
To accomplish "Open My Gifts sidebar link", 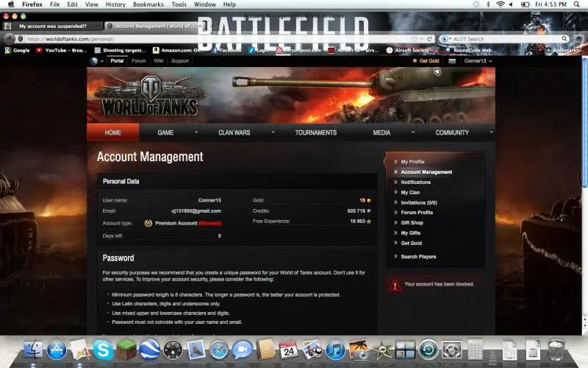I will [x=411, y=233].
